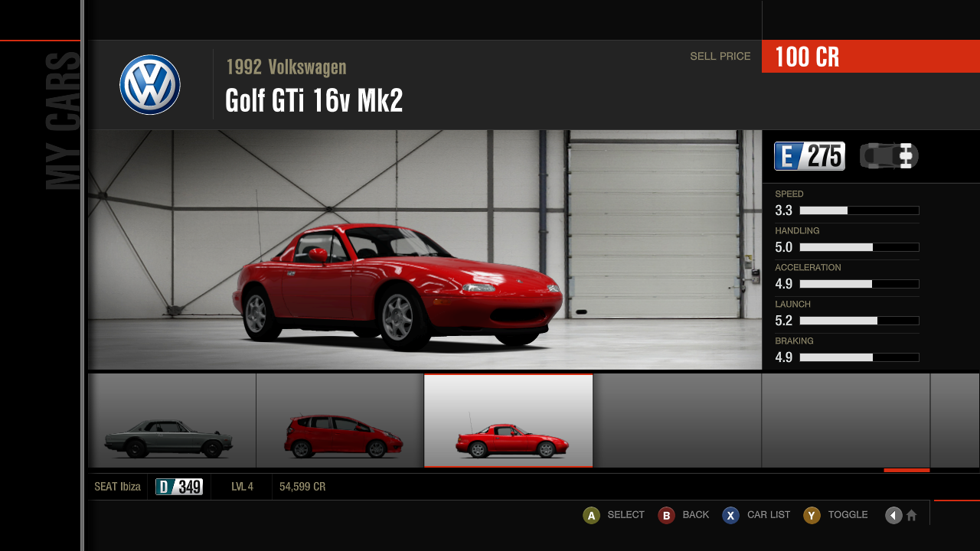Click the 'Golf GTi 16v Mk2' title
This screenshot has width=980, height=551.
coord(314,100)
